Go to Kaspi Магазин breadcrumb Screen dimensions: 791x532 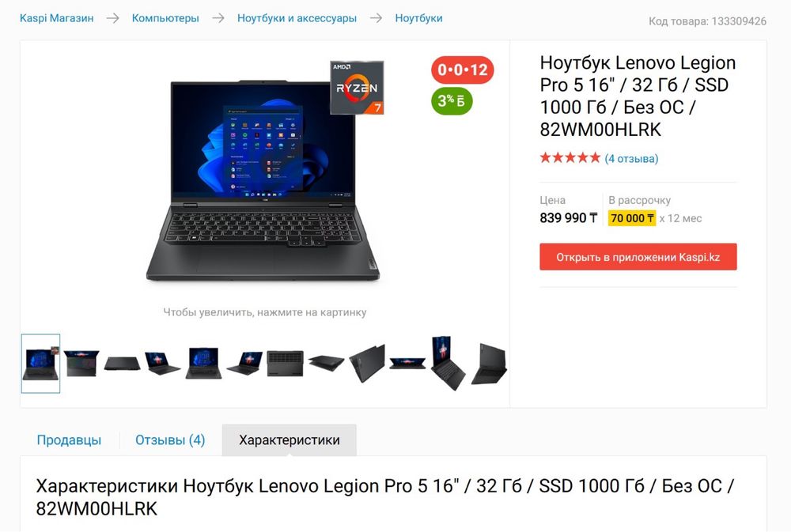56,18
